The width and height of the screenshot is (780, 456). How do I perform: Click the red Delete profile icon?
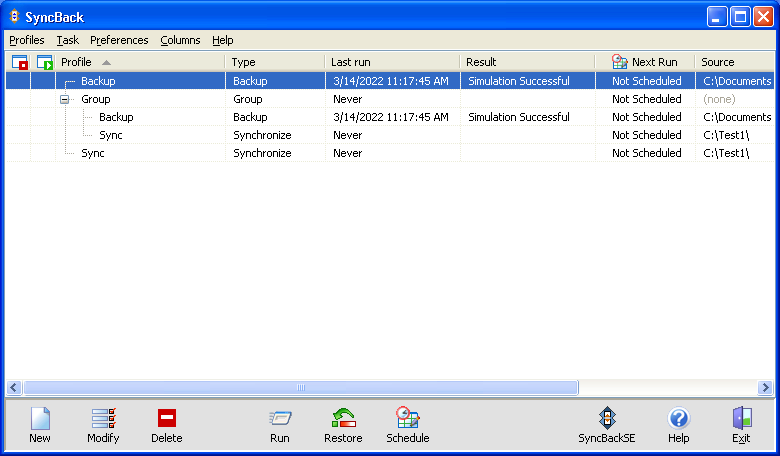click(167, 418)
